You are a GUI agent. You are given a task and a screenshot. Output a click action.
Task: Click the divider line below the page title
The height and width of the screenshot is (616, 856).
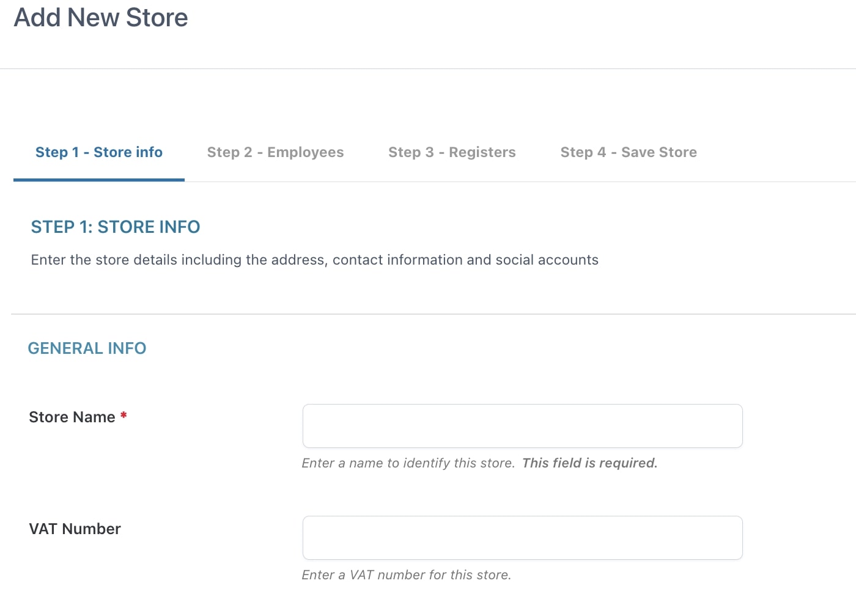tap(428, 68)
